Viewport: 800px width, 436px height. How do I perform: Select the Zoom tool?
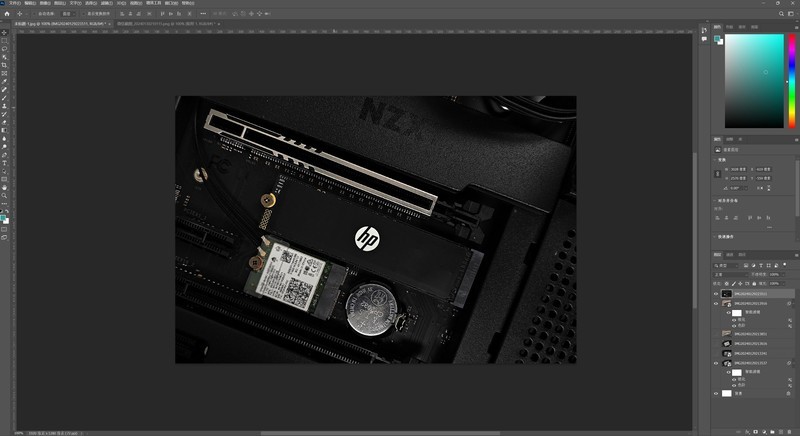tap(5, 195)
